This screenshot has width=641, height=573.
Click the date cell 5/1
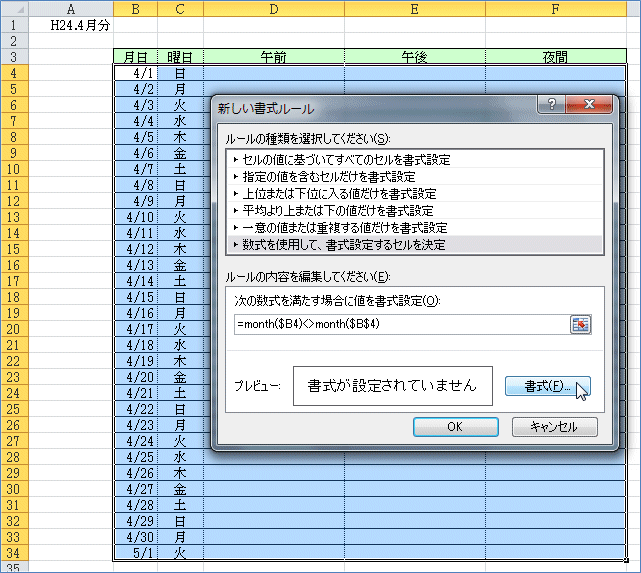point(135,553)
